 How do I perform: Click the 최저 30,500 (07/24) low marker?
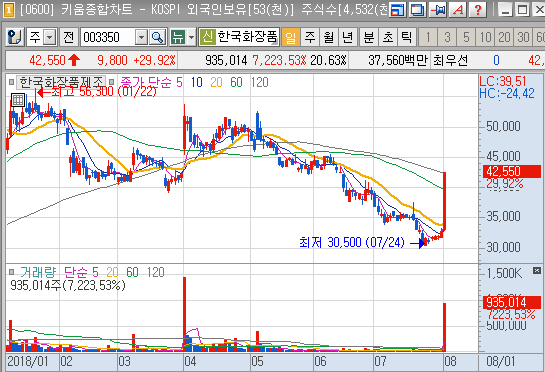point(352,242)
